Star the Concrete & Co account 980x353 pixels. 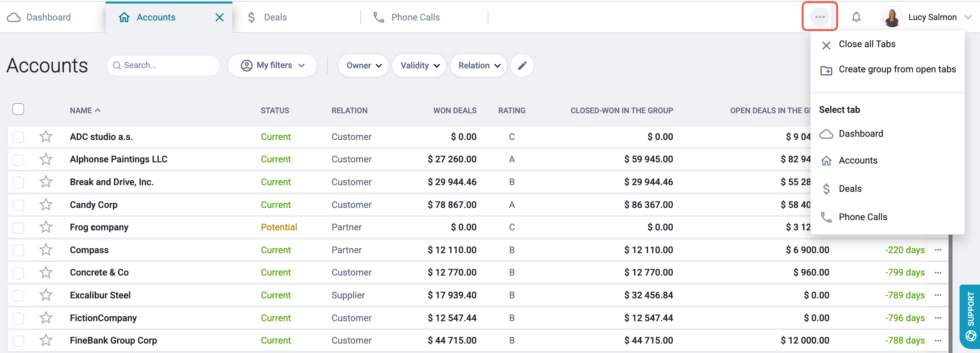(46, 272)
